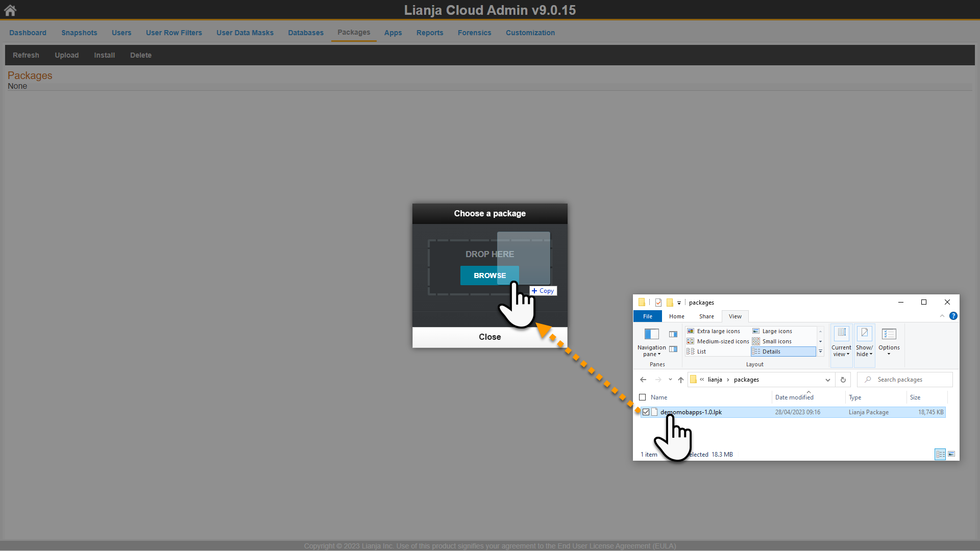The height and width of the screenshot is (551, 980).
Task: Open the User Data Masks tab
Action: pyautogui.click(x=245, y=33)
